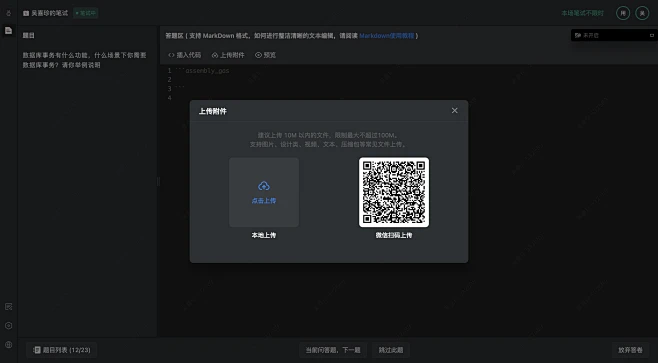Click the green exam status badge in header
Viewport: 658px width, 363px height.
pyautogui.click(x=86, y=13)
